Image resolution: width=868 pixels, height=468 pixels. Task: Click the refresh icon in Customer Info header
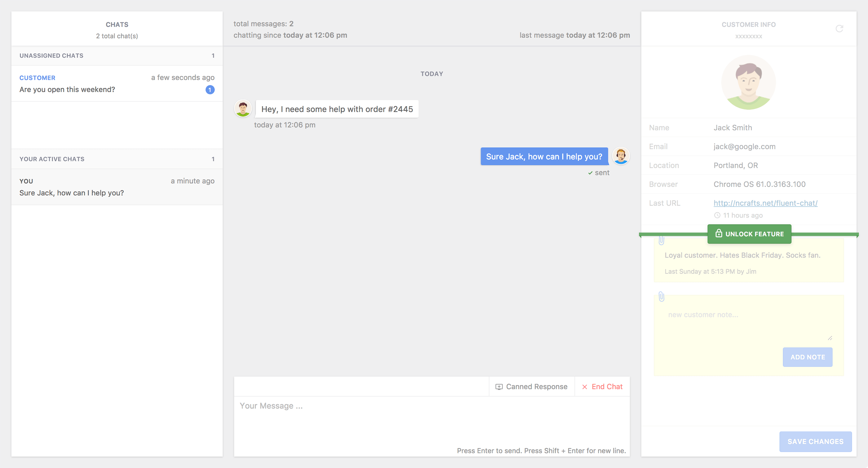(839, 29)
